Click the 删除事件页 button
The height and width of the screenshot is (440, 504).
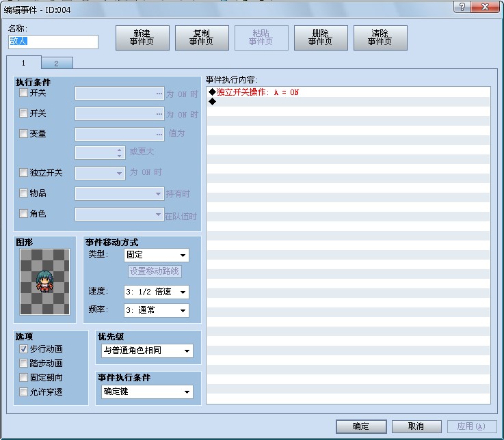point(321,38)
